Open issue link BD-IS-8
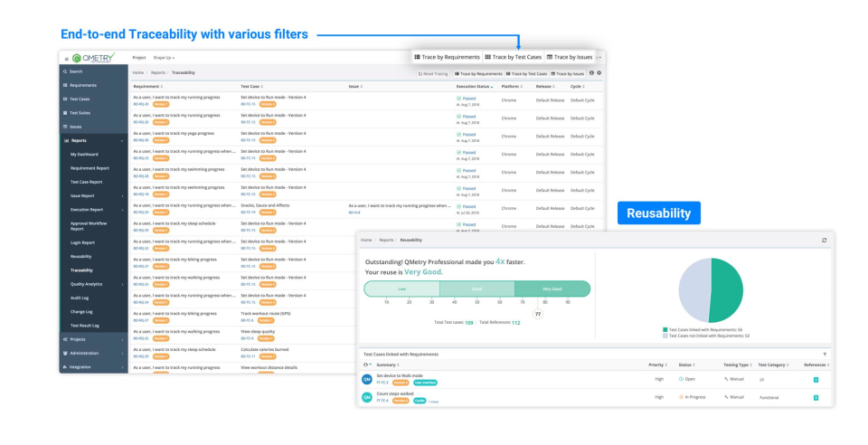868x445 pixels. coord(354,213)
